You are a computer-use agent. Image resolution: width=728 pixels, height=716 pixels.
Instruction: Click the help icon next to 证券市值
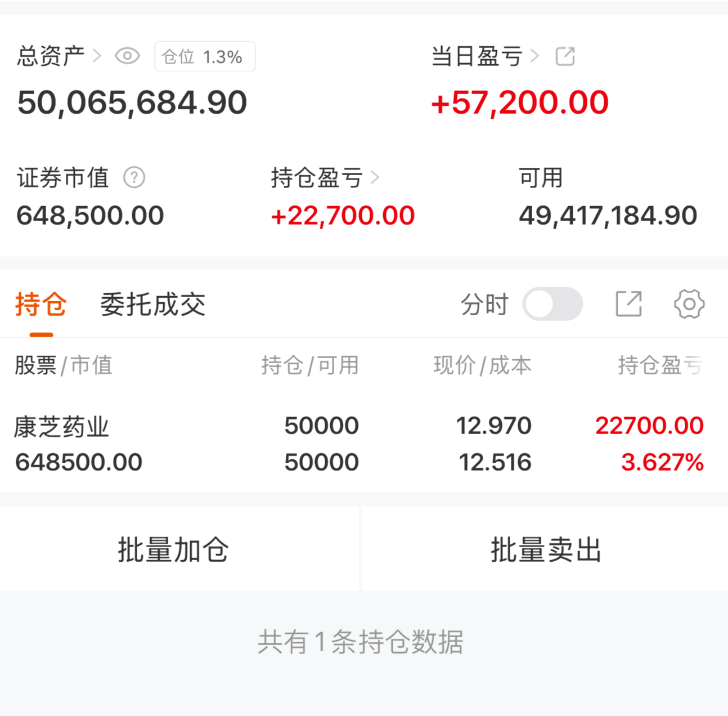(x=134, y=178)
